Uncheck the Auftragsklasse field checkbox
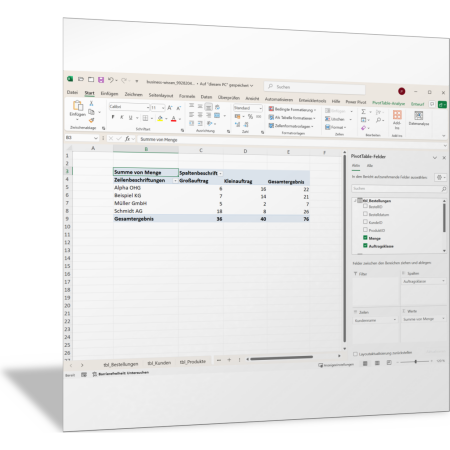The height and width of the screenshot is (450, 450). (365, 246)
